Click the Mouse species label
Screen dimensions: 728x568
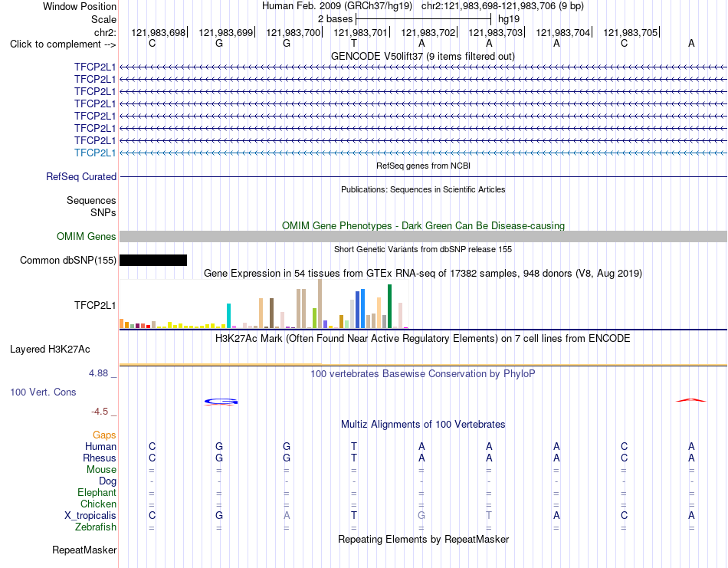tap(101, 470)
